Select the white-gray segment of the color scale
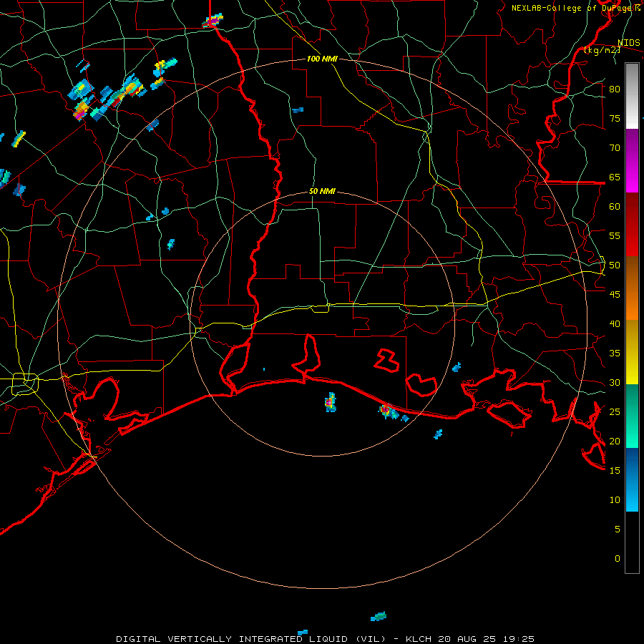The width and height of the screenshot is (644, 644). tap(632, 96)
